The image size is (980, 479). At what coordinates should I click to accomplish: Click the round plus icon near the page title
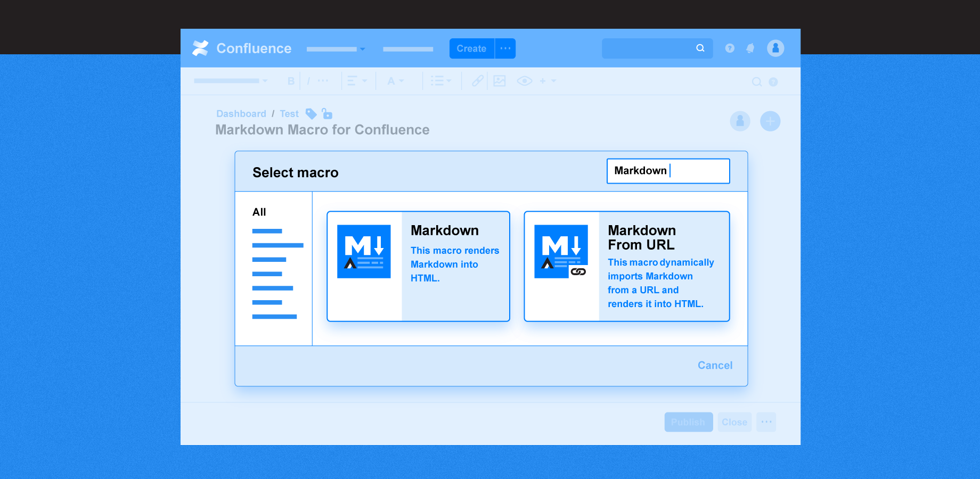770,121
